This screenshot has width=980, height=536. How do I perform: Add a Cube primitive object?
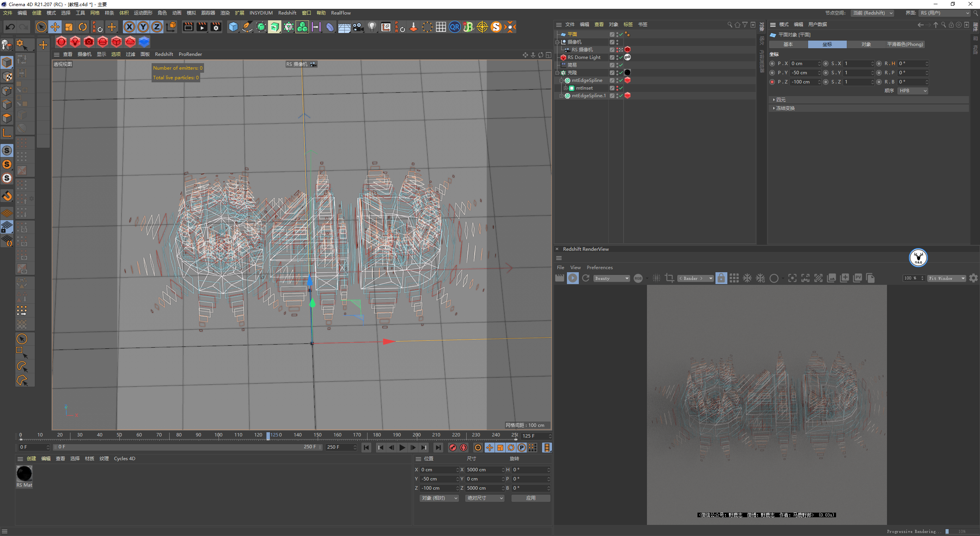[x=233, y=27]
